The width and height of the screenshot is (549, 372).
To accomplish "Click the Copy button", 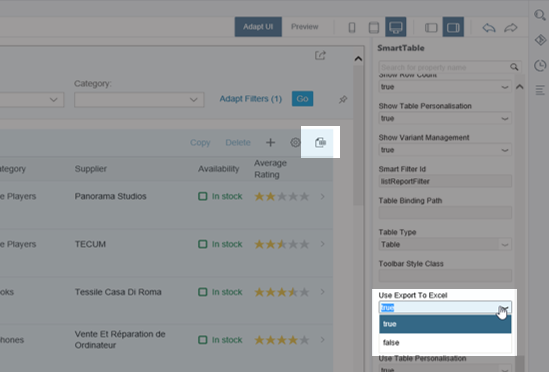I will click(200, 143).
